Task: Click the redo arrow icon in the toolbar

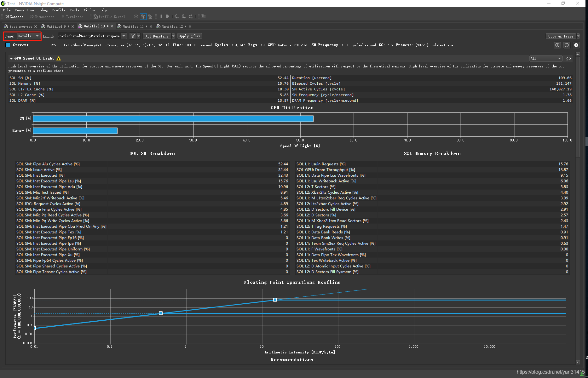Action: point(191,16)
